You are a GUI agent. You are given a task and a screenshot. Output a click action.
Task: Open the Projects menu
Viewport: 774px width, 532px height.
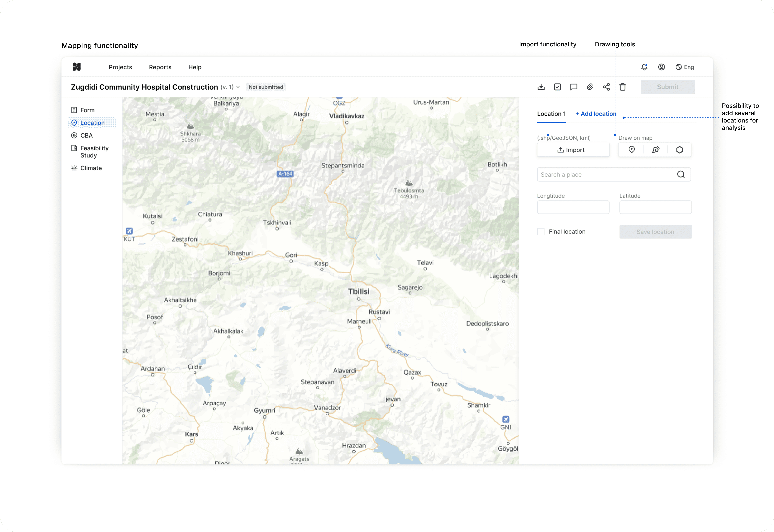(120, 67)
